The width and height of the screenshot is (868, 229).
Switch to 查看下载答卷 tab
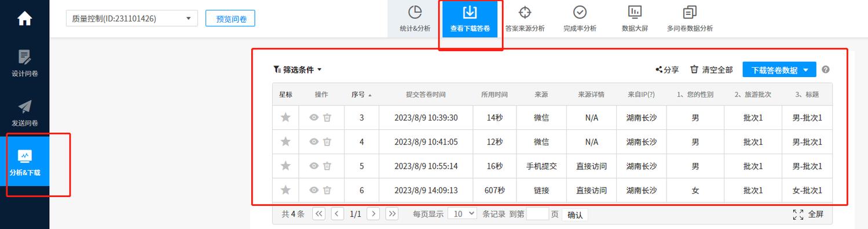coord(470,19)
